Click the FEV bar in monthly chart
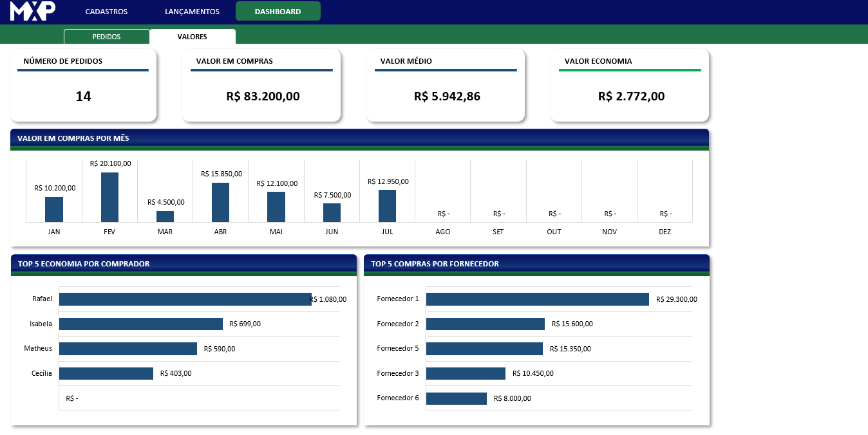Screen dimensions: 868x435 109,198
